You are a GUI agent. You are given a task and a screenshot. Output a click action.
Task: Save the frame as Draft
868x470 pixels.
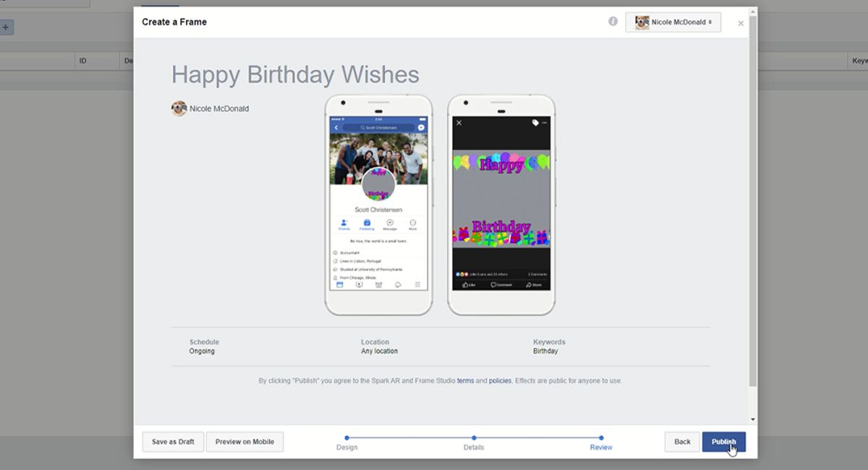pyautogui.click(x=173, y=442)
